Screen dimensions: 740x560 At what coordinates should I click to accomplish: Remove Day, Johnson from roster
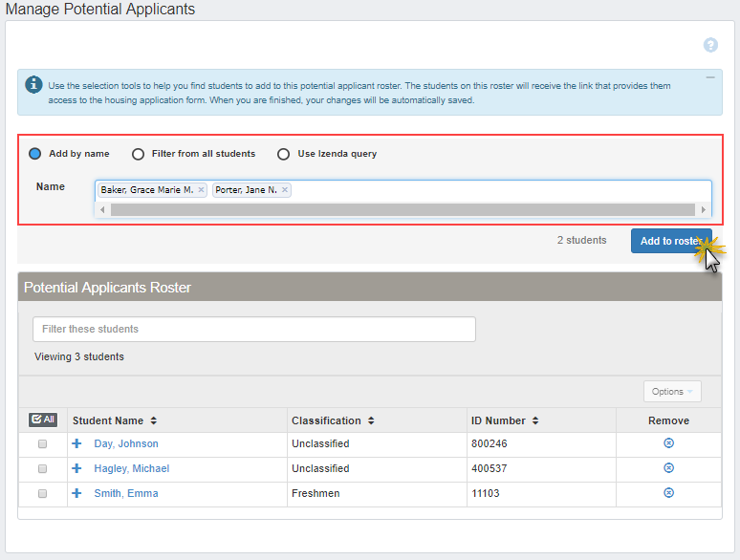(668, 443)
